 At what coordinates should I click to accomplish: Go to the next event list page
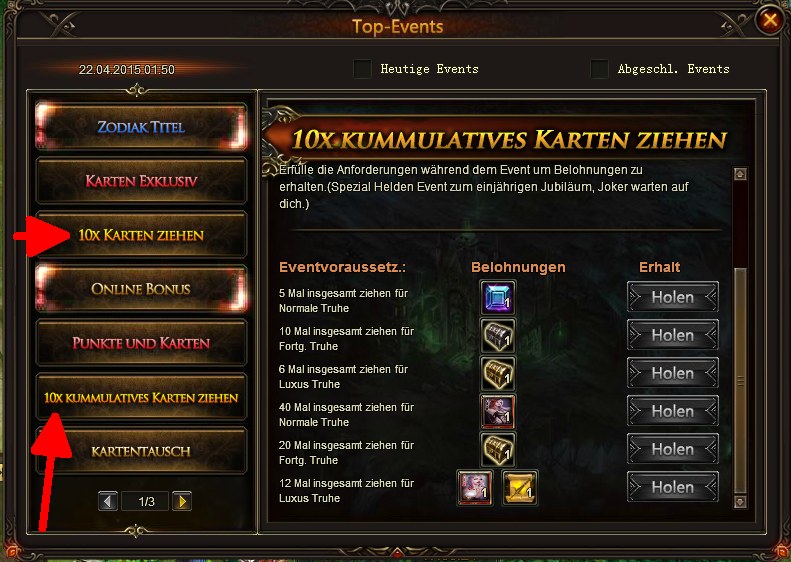tap(182, 501)
